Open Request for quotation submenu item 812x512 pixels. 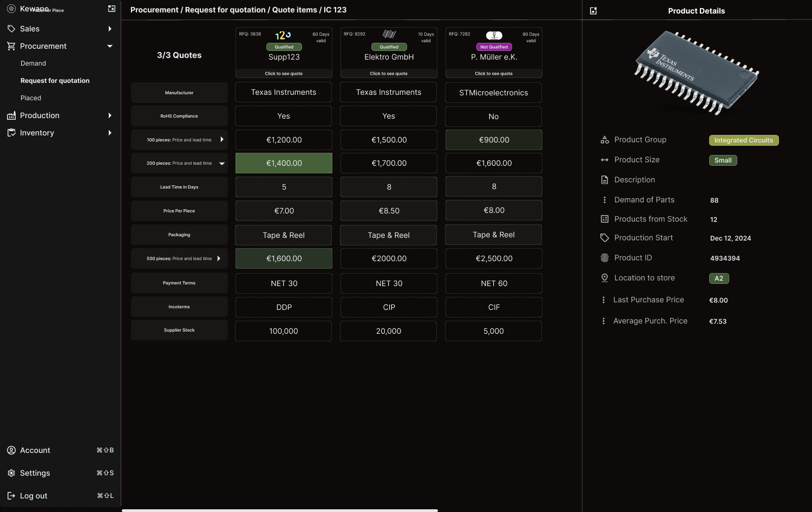(x=55, y=81)
